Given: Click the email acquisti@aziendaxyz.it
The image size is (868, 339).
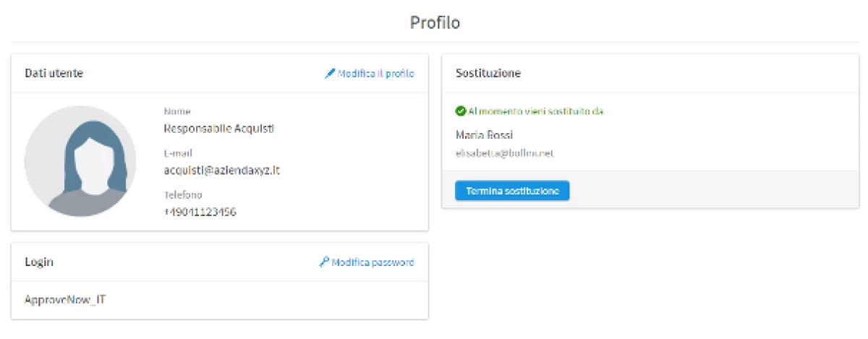Looking at the screenshot, I should pos(221,171).
